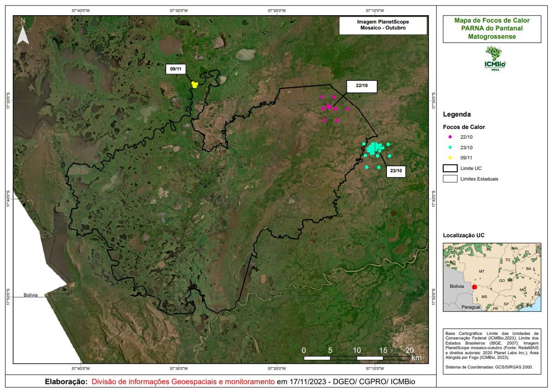
Task: Select the cyan 23/10 legend dot
Action: (x=450, y=147)
